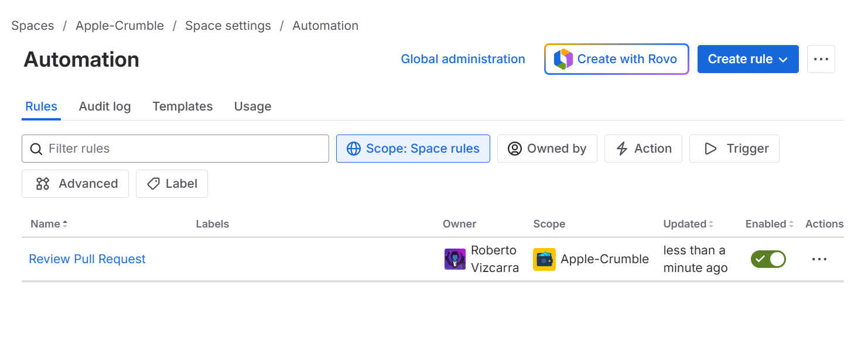
Task: Open the Review Pull Request rule link
Action: pos(87,259)
